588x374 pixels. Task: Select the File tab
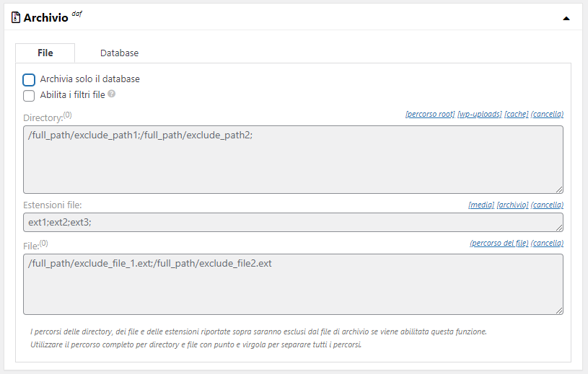tap(45, 53)
